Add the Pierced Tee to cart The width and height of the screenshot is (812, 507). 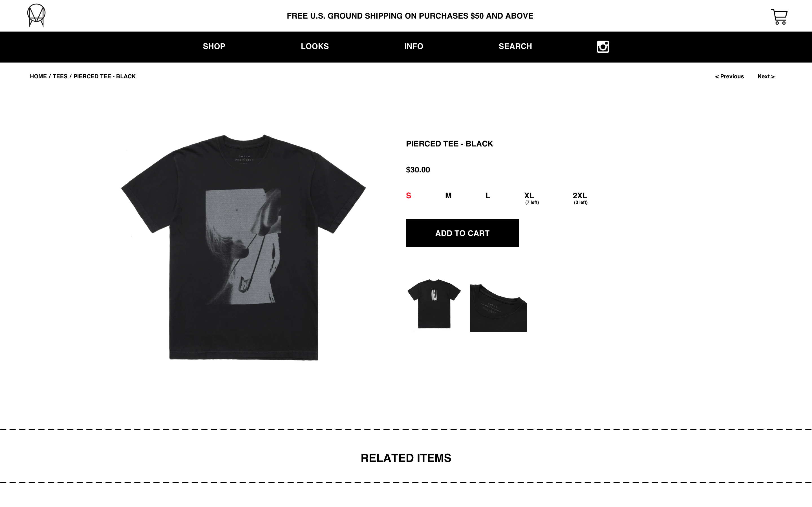point(462,233)
